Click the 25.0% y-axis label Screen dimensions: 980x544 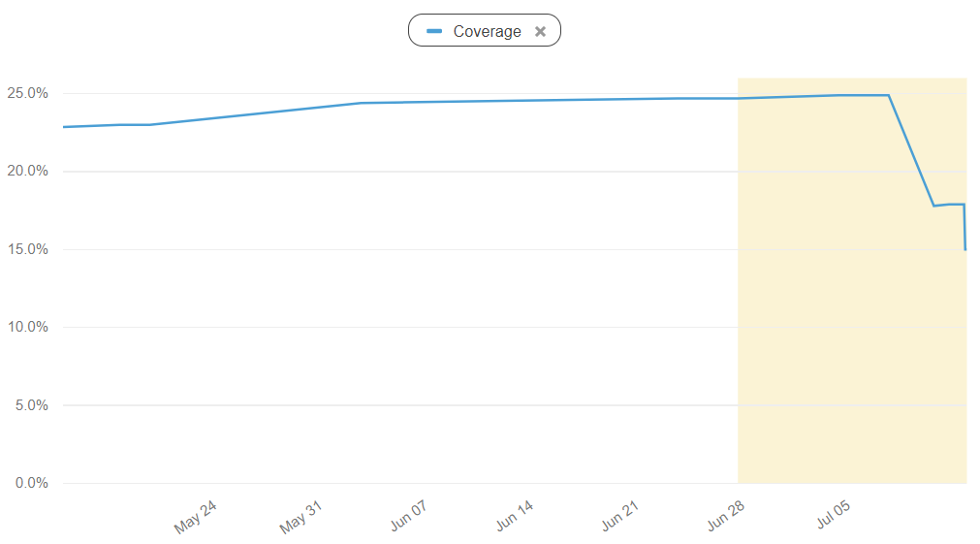coord(27,94)
